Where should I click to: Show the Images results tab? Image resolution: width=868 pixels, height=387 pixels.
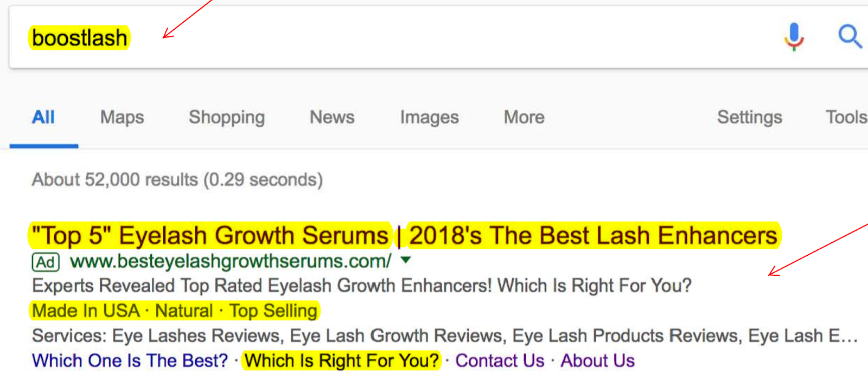(429, 117)
